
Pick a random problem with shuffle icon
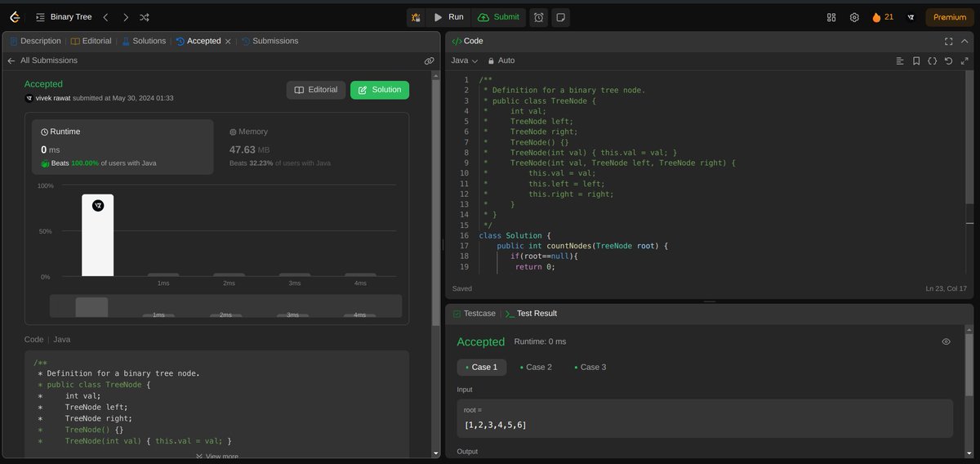click(145, 16)
